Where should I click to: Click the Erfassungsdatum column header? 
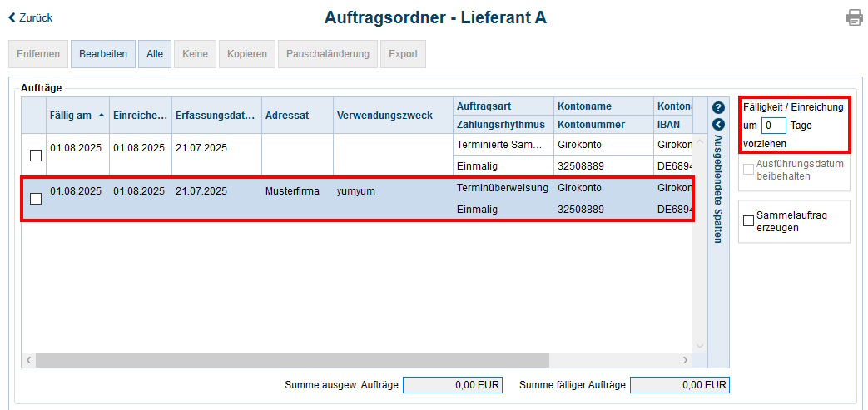click(x=215, y=116)
